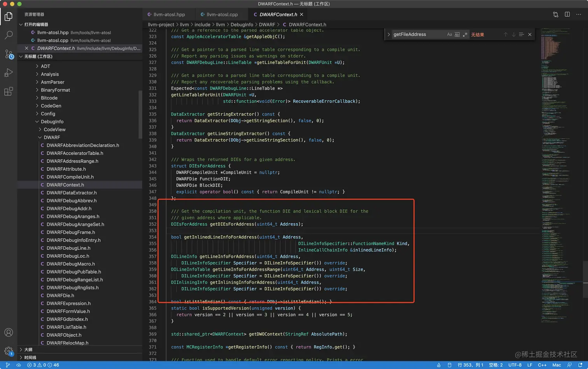
Task: Go to previous find match
Action: pos(506,35)
